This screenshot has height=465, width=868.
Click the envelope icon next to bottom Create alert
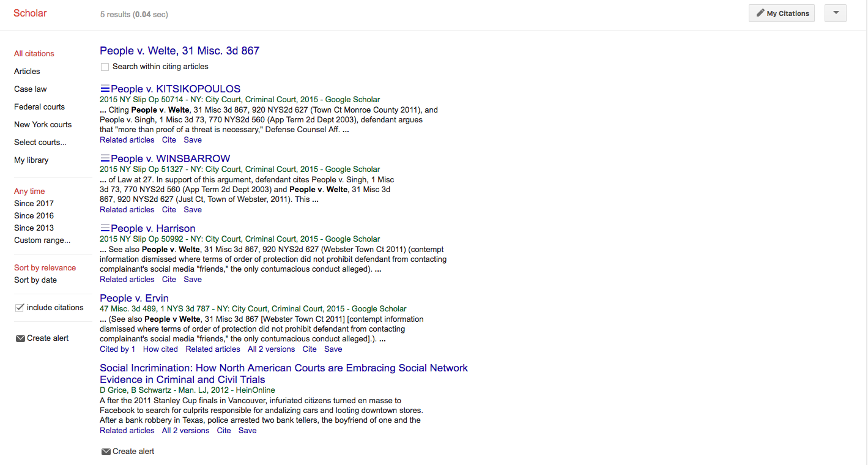coord(107,451)
